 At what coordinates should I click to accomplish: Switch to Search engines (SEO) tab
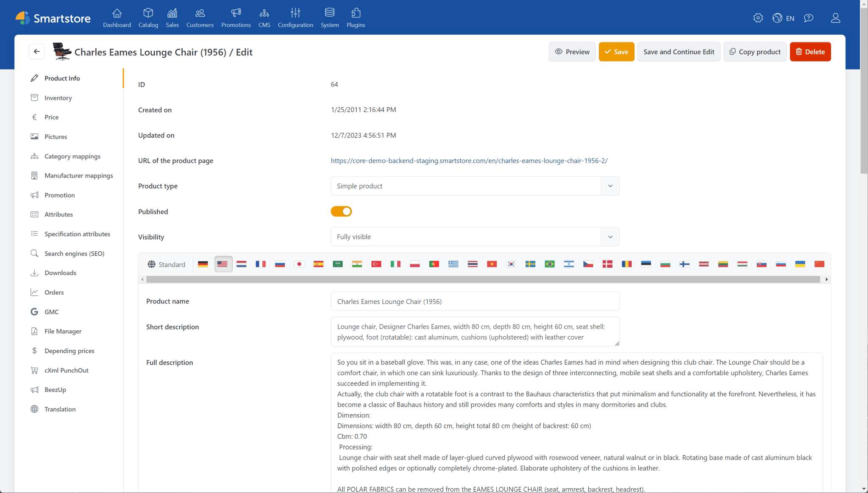[x=74, y=253]
